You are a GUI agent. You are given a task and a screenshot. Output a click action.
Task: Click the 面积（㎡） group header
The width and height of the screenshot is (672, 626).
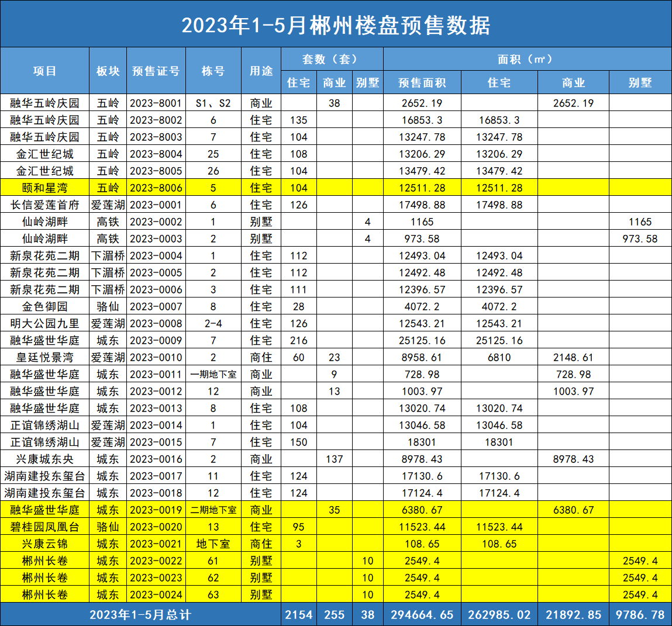(x=528, y=59)
